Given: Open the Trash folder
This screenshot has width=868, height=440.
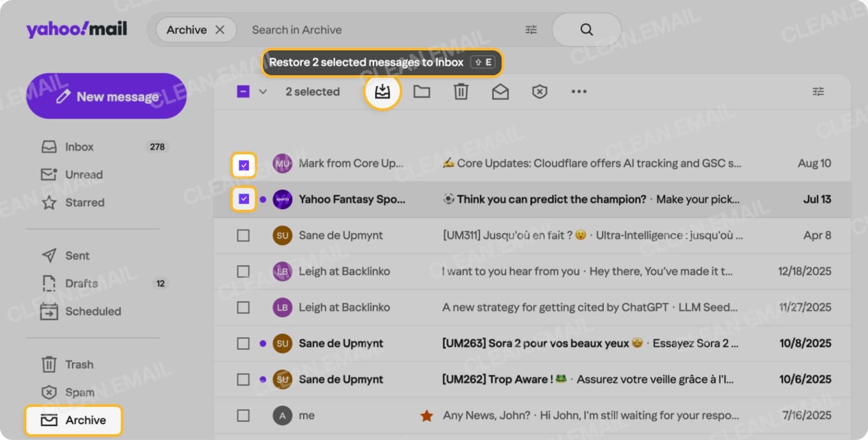Looking at the screenshot, I should [x=79, y=365].
